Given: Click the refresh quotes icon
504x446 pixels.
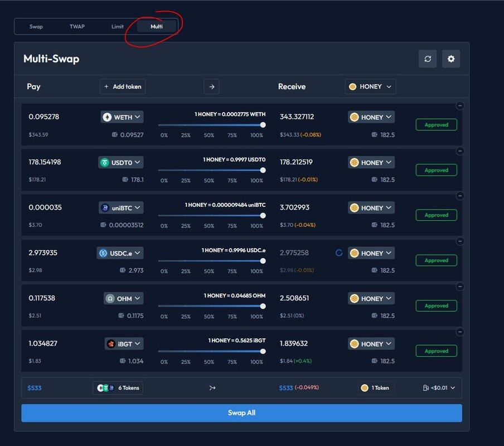Looking at the screenshot, I should (428, 59).
